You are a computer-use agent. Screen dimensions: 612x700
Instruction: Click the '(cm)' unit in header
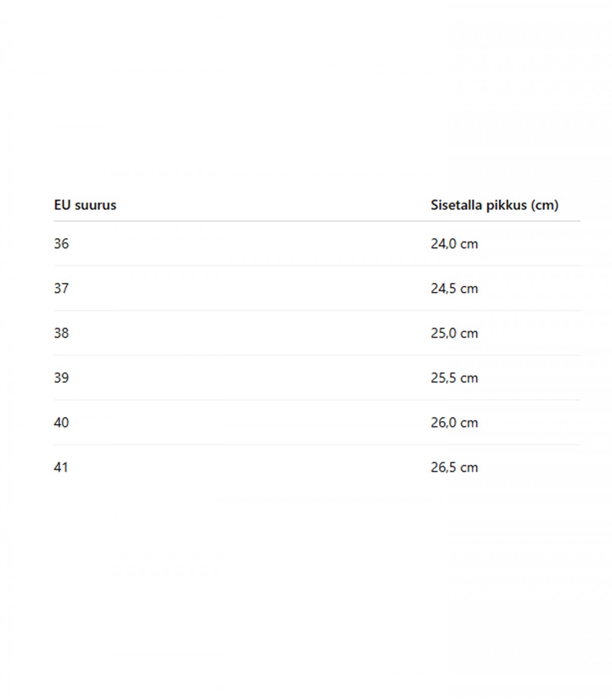[544, 205]
